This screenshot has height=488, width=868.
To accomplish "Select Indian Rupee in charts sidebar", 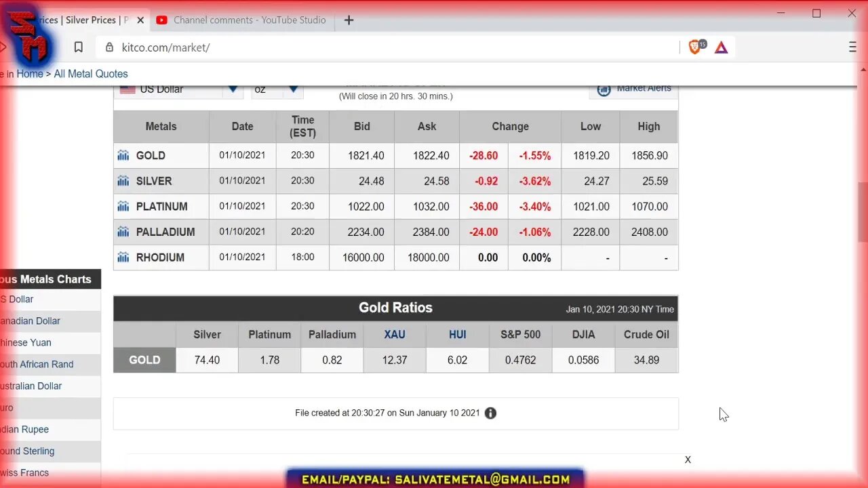I will tap(24, 430).
